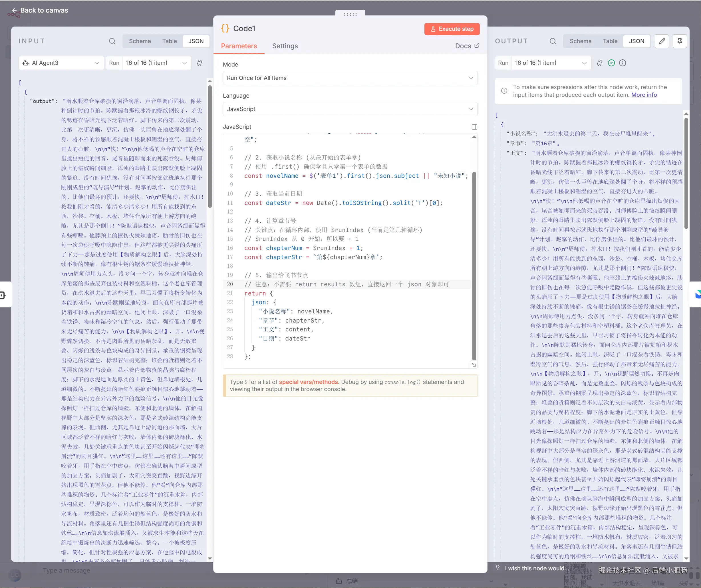Open the AI Agent3 input node dropdown
This screenshot has width=701, height=588.
click(x=61, y=63)
